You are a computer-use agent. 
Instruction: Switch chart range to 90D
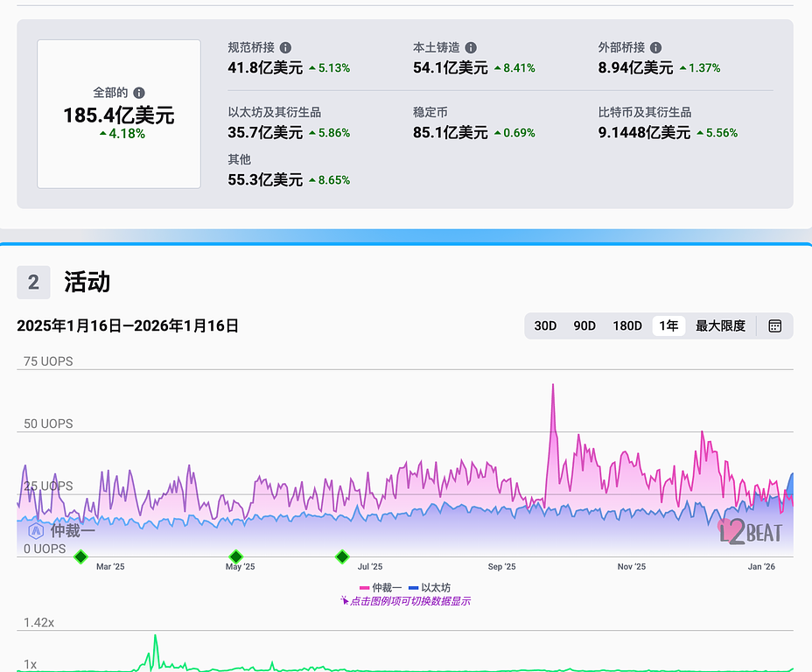(x=584, y=325)
